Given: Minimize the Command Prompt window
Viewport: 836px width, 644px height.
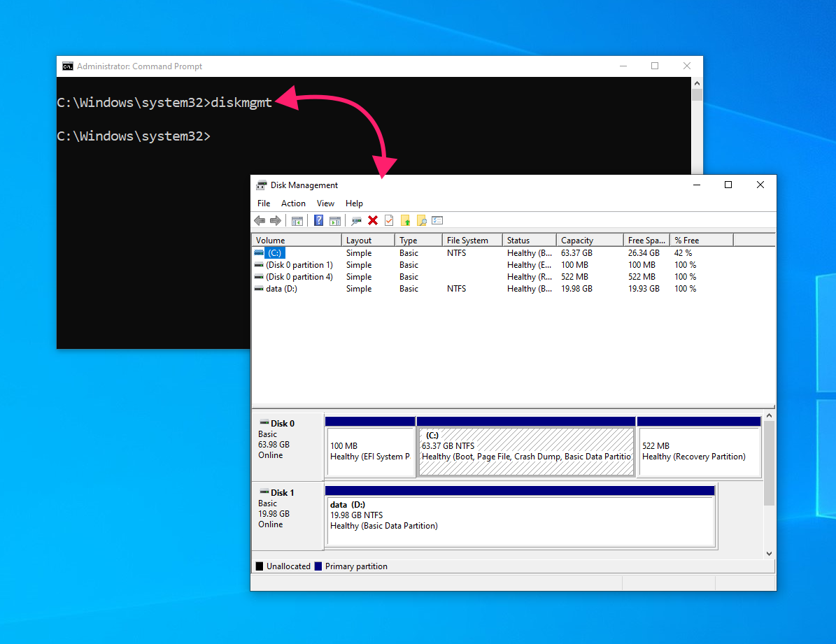Looking at the screenshot, I should click(x=623, y=66).
